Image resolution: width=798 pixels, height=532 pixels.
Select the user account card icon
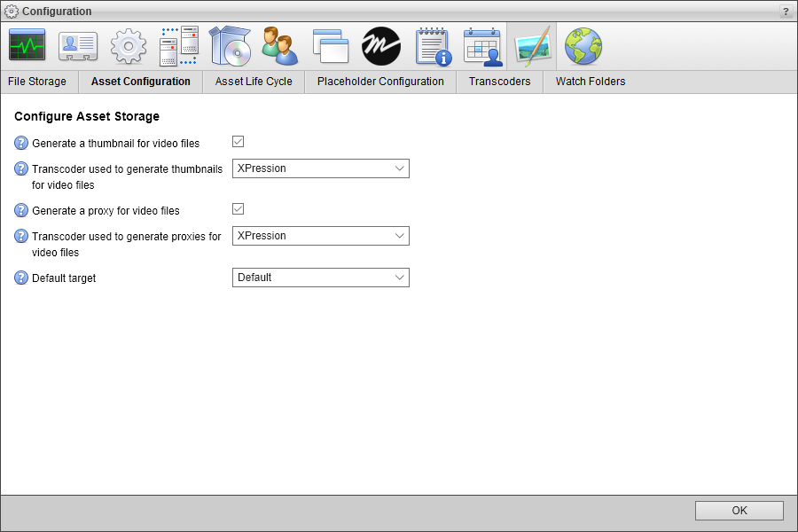[77, 45]
